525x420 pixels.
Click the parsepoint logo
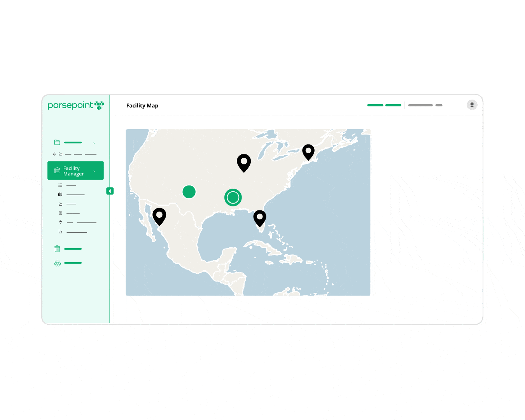75,105
